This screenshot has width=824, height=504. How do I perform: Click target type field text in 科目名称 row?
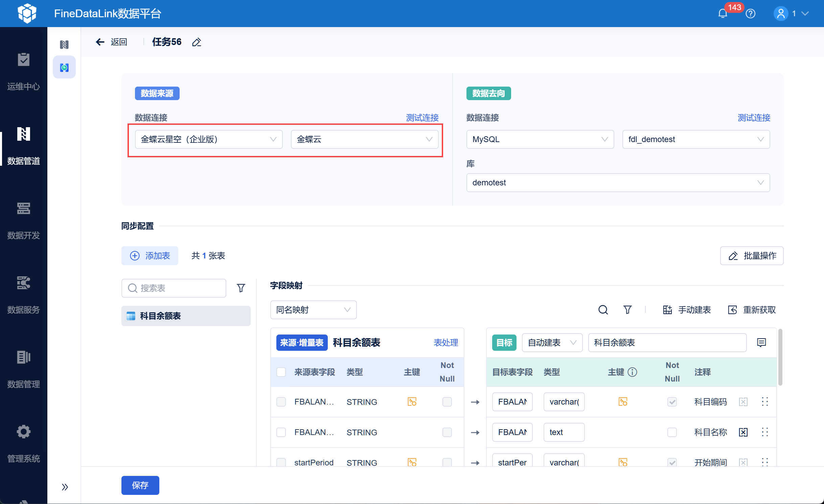[x=564, y=432]
